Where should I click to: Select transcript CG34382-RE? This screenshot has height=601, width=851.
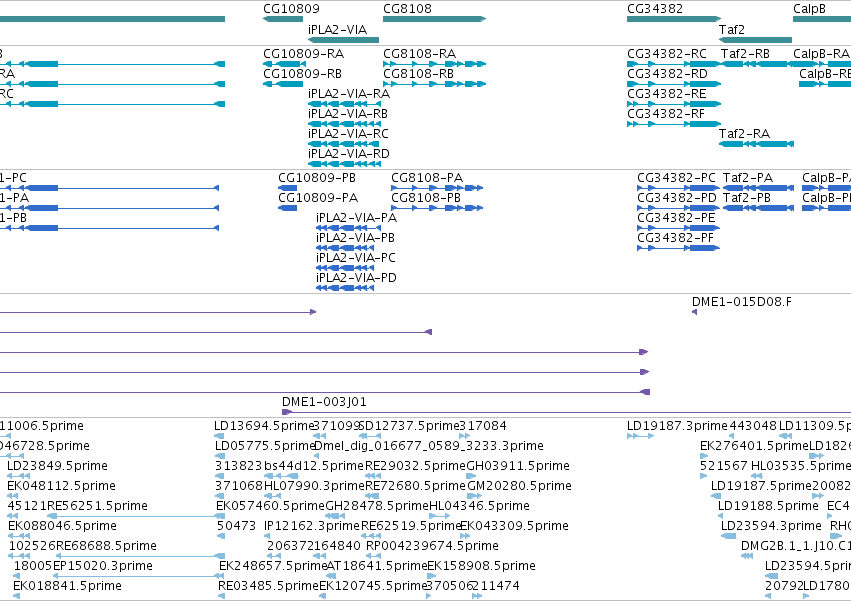click(x=666, y=94)
